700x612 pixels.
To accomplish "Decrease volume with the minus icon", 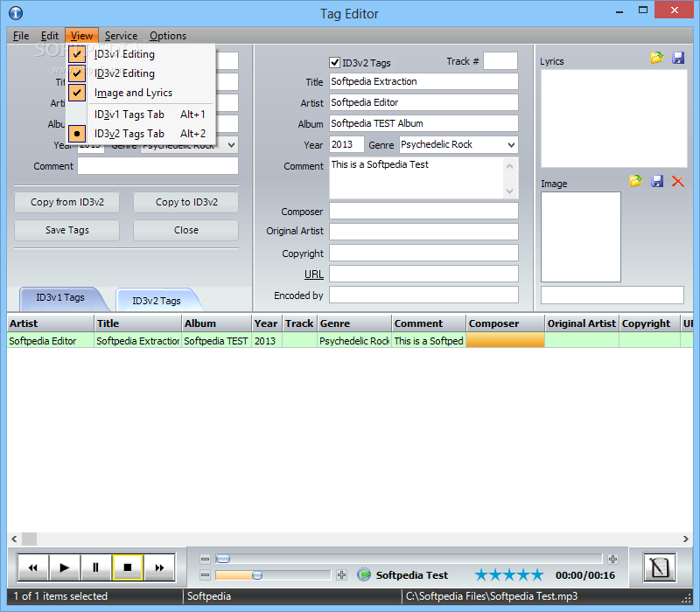I will coord(205,575).
